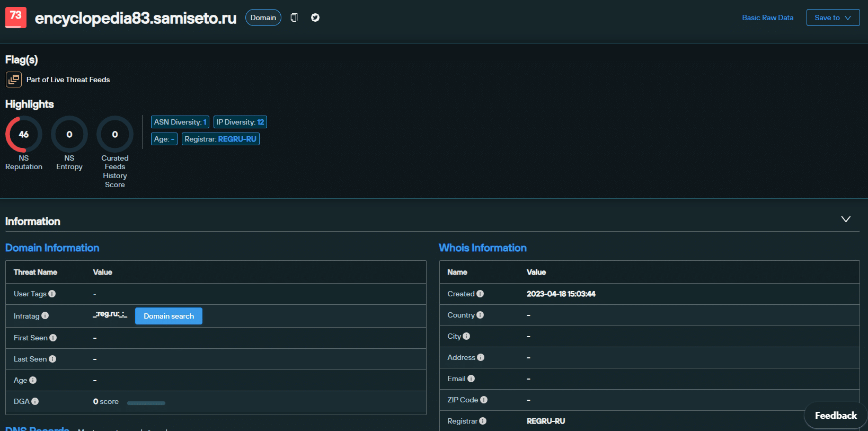The image size is (868, 431).
Task: Open info icon next to Infratag
Action: click(x=45, y=316)
